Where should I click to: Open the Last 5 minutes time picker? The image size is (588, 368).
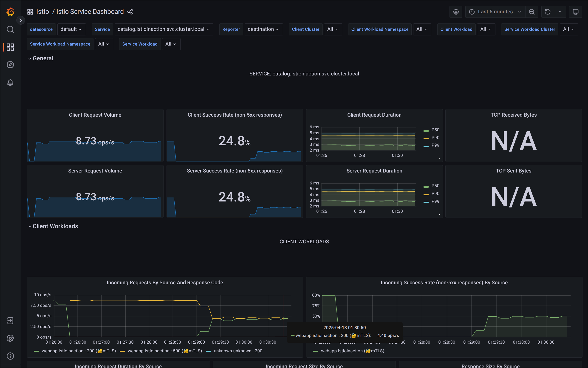pos(495,12)
